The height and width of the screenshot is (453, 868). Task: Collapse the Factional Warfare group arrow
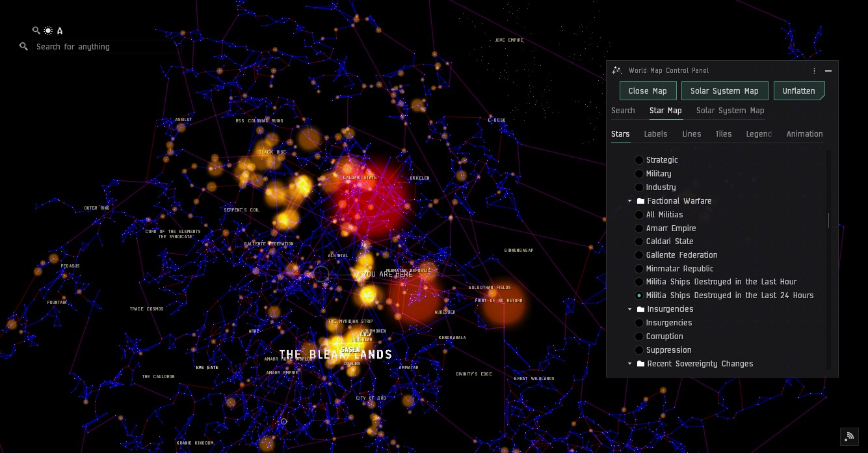click(630, 201)
